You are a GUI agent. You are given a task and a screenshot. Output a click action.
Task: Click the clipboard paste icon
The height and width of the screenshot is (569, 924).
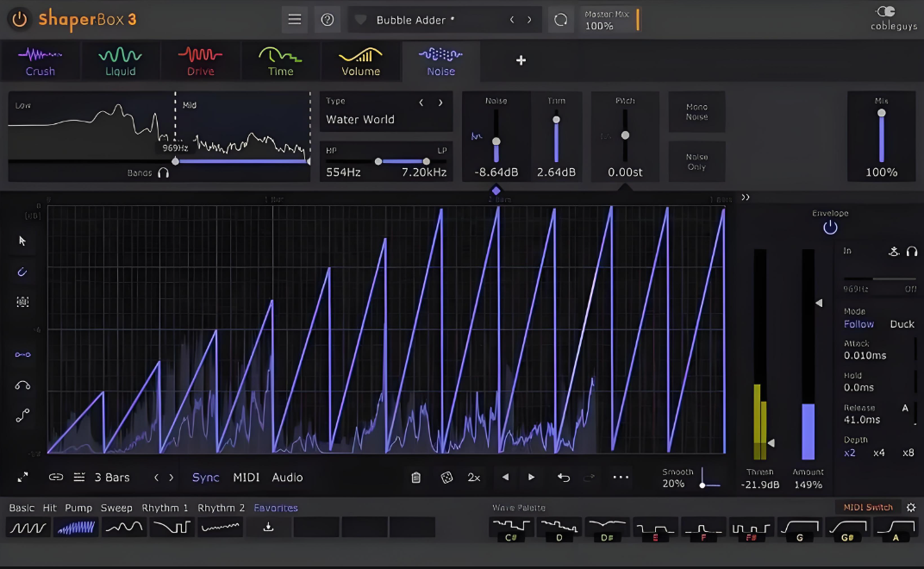click(416, 478)
